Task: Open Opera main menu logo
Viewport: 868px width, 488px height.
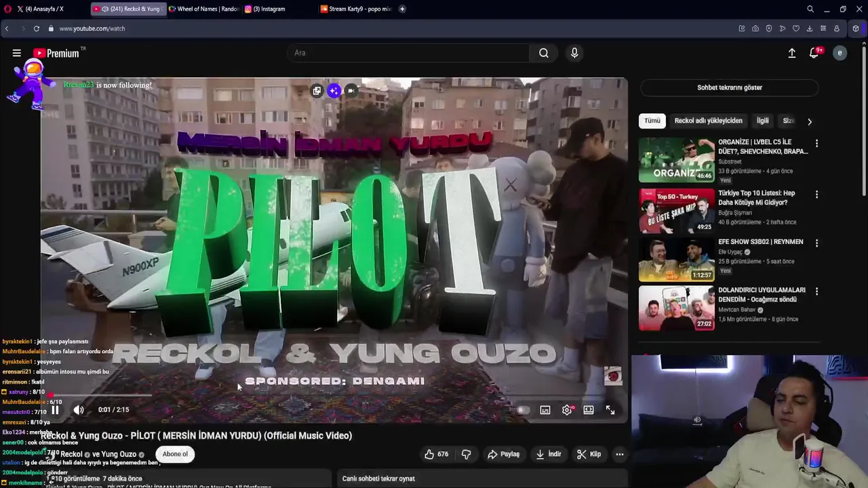Action: (7, 9)
